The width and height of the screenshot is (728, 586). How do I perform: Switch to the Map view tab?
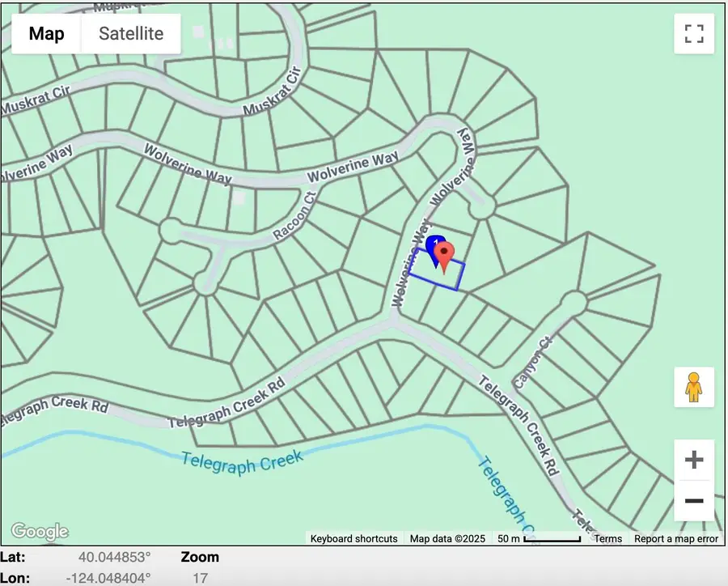point(46,33)
